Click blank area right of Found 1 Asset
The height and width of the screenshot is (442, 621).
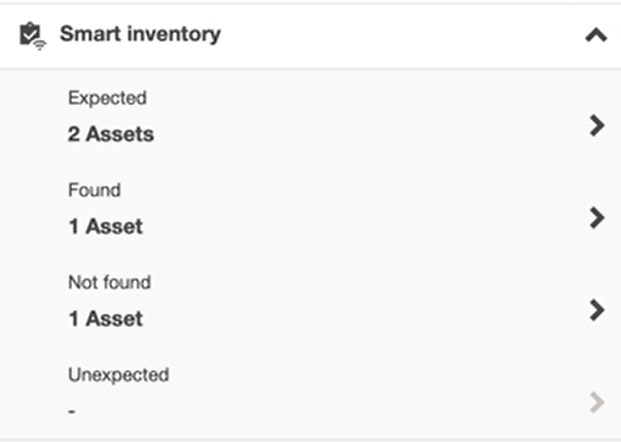(x=364, y=227)
